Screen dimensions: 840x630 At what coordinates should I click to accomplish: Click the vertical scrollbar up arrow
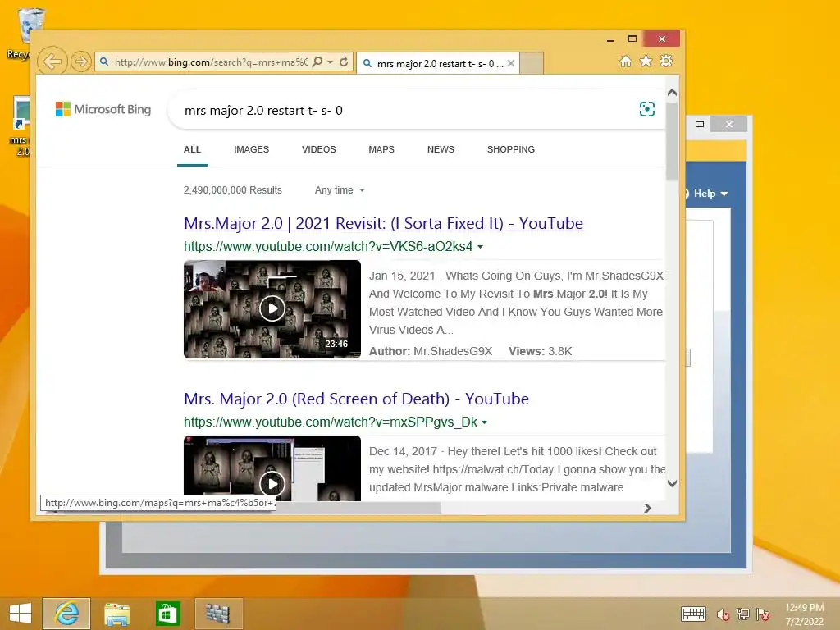coord(673,93)
